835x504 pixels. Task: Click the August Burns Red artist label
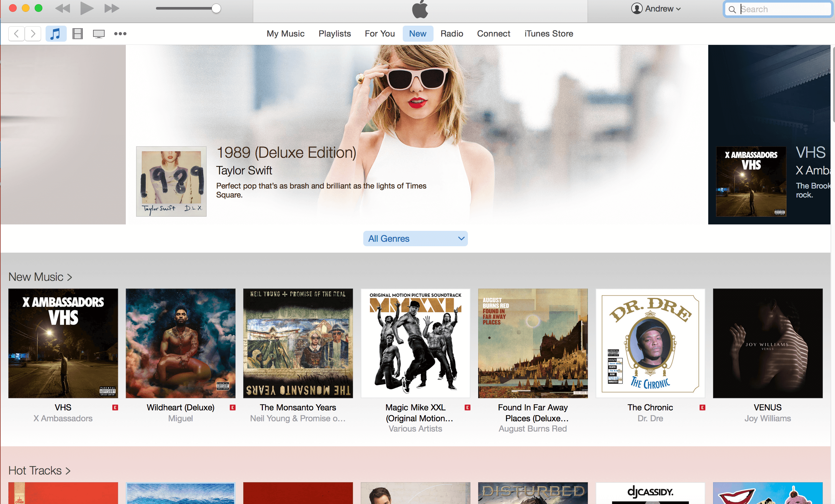533,429
